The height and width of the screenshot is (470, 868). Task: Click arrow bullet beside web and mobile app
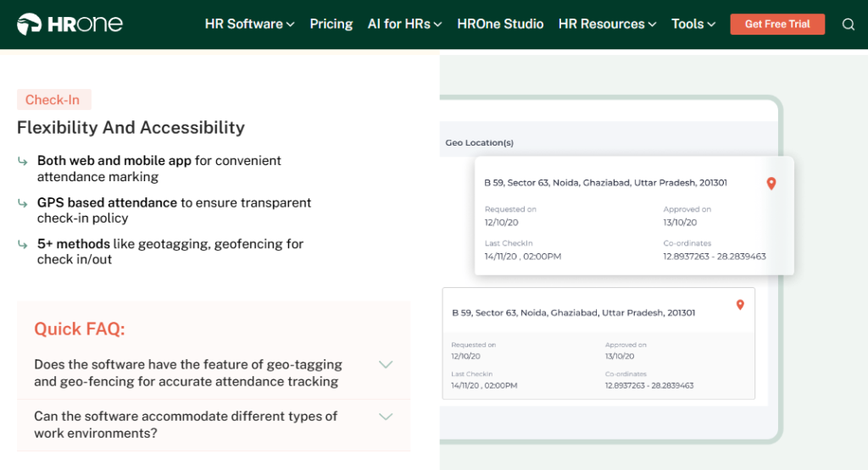[23, 162]
